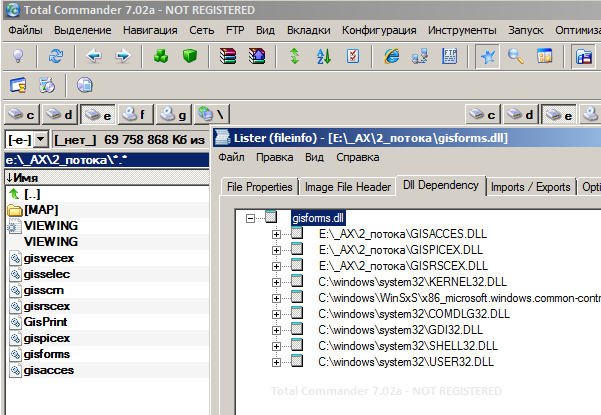This screenshot has width=601, height=415.
Task: Go forward with right arrow icon
Action: click(123, 56)
